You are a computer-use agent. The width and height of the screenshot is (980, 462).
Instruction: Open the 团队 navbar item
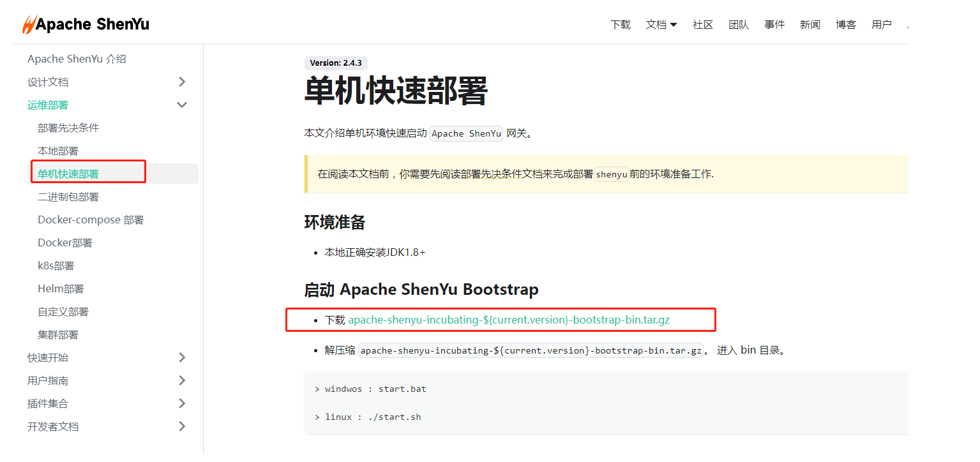click(x=739, y=25)
